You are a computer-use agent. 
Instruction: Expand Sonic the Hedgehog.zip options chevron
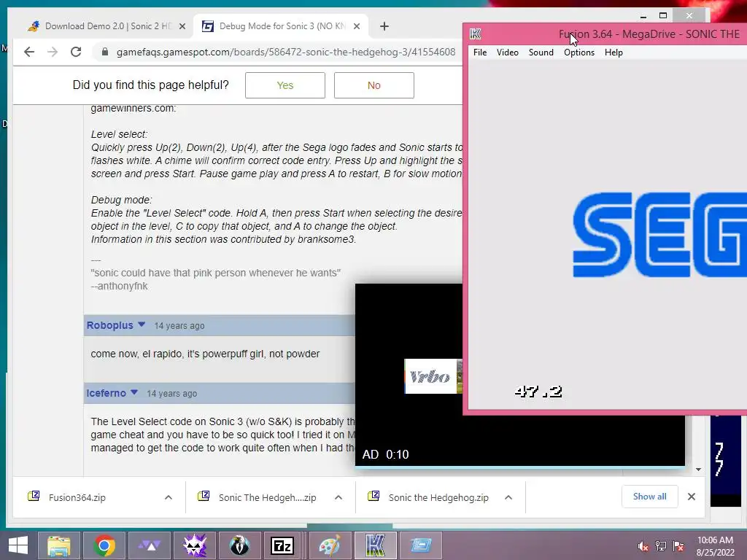[x=508, y=497]
